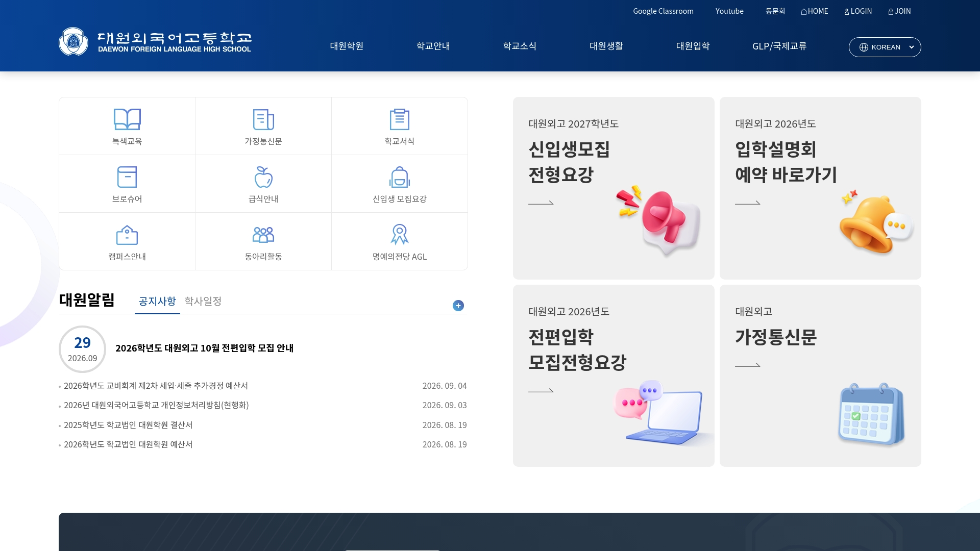Screen dimensions: 980x551
Task: Open the 동아리활동 people icon
Action: click(263, 235)
